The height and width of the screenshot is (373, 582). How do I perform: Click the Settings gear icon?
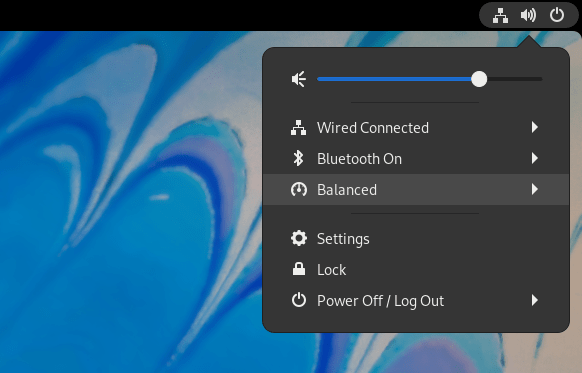coord(299,238)
